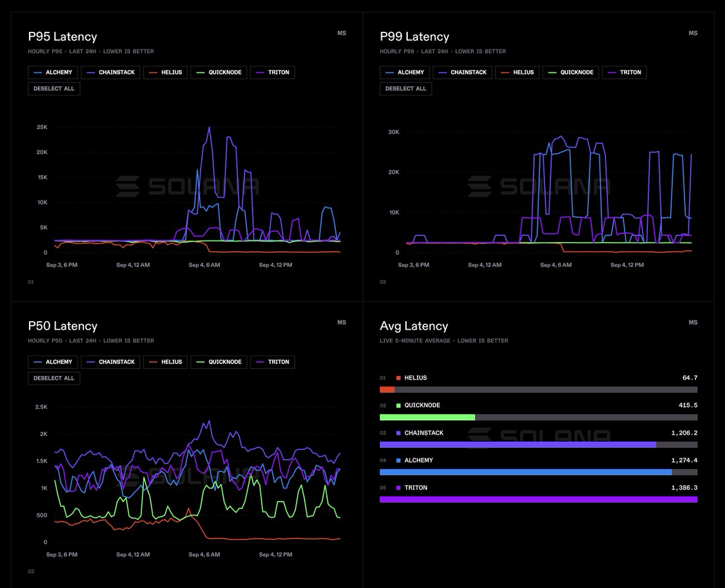Click the QUICKNODE average latency bar

click(x=538, y=417)
